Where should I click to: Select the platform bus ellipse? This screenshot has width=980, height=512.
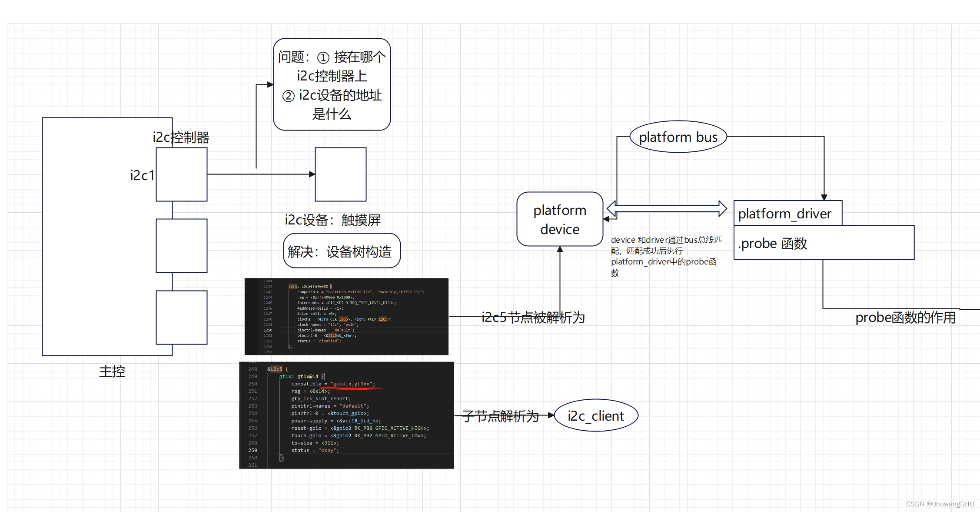click(678, 137)
